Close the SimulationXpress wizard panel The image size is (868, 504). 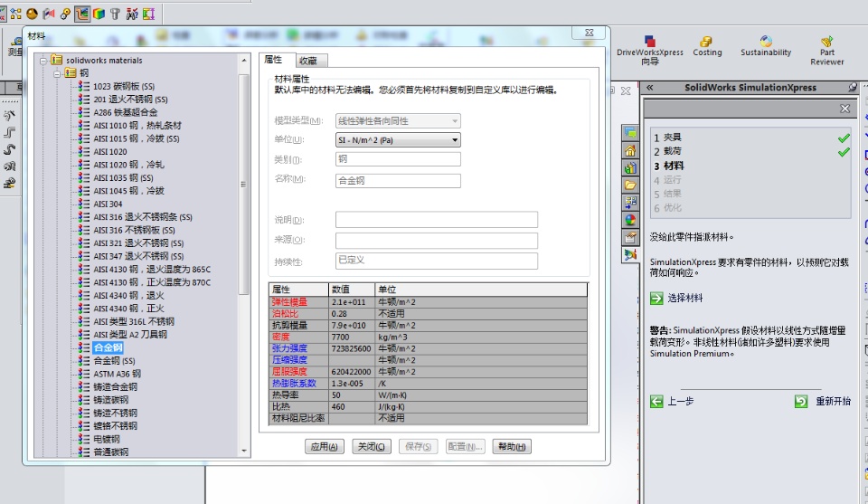click(x=844, y=109)
